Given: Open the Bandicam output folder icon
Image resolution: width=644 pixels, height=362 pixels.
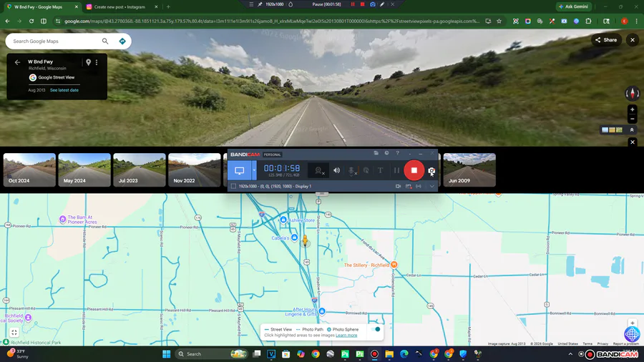Looking at the screenshot, I should [376, 153].
